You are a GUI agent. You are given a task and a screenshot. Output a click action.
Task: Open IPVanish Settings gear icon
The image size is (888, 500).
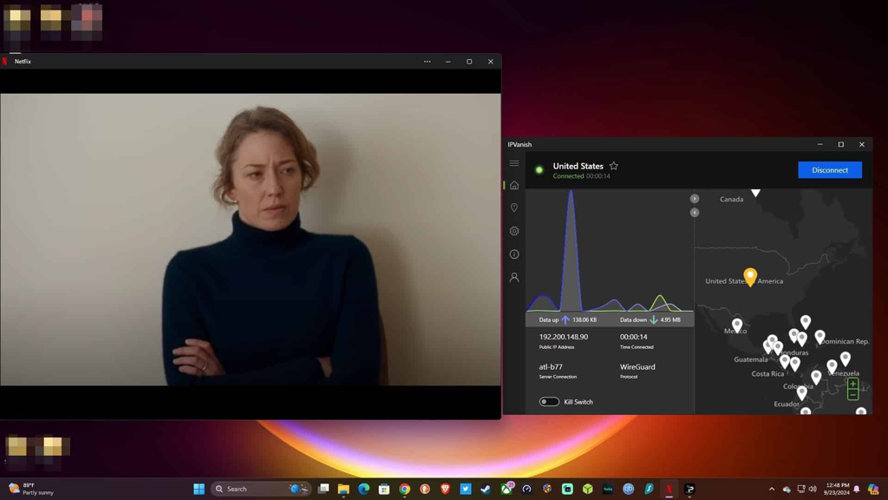(514, 231)
